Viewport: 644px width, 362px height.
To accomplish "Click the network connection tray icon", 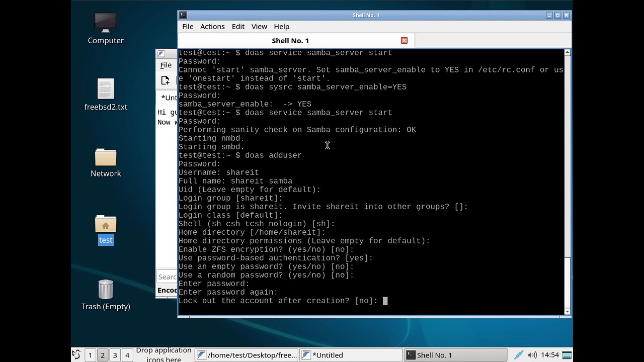I will point(519,355).
